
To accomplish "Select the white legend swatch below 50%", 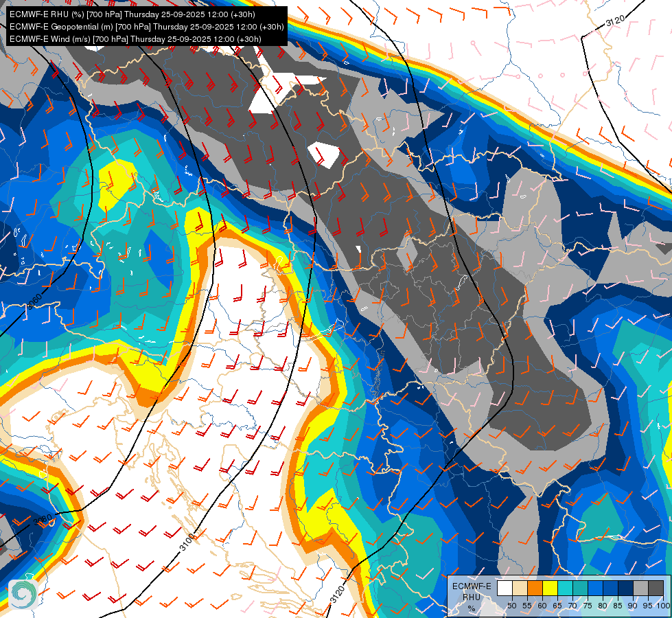I will click(505, 588).
